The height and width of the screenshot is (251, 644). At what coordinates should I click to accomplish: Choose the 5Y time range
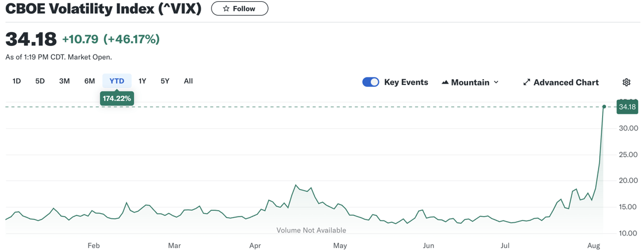click(x=164, y=81)
